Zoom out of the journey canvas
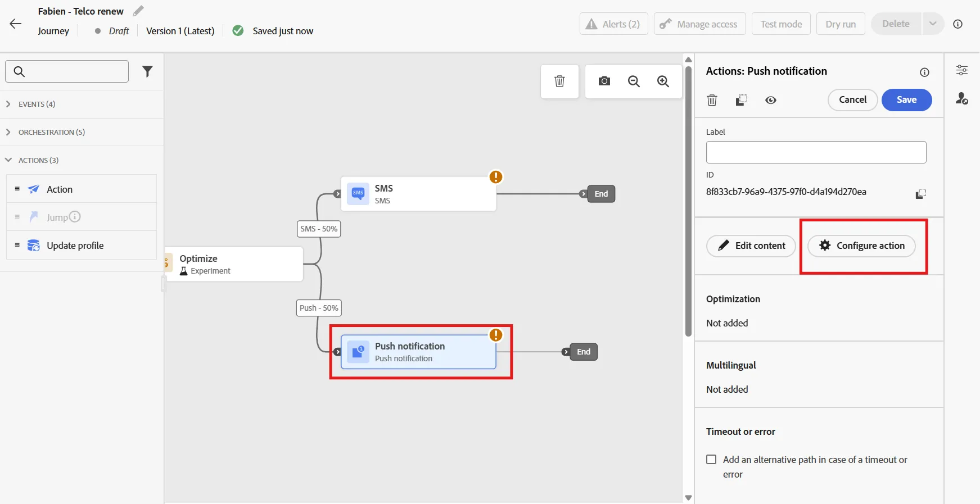 [x=634, y=81]
